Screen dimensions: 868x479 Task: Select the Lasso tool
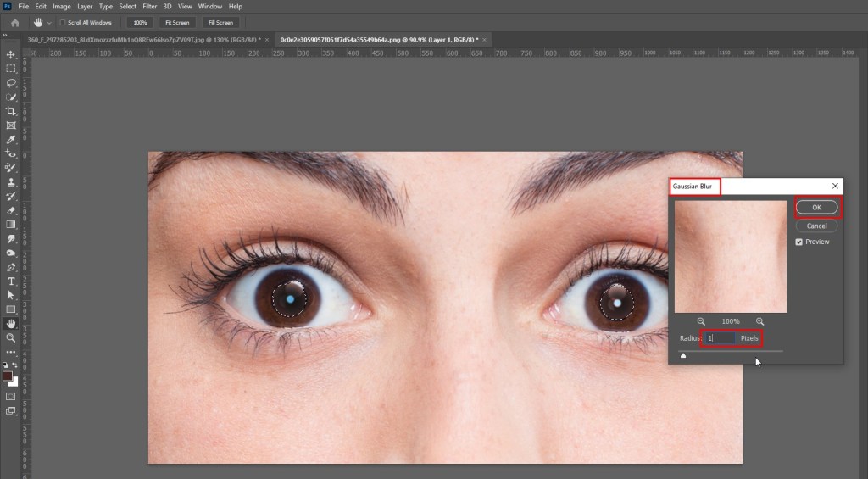(x=11, y=83)
